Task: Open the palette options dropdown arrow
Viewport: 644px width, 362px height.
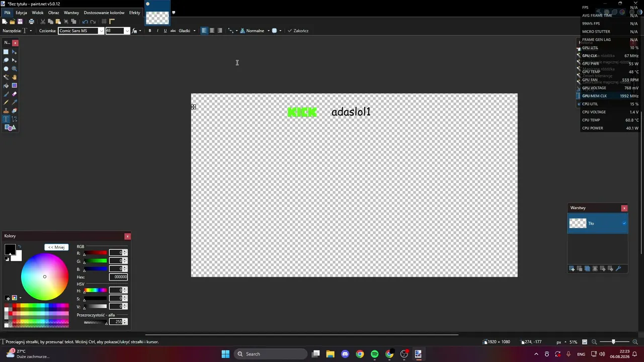Action: (x=20, y=298)
